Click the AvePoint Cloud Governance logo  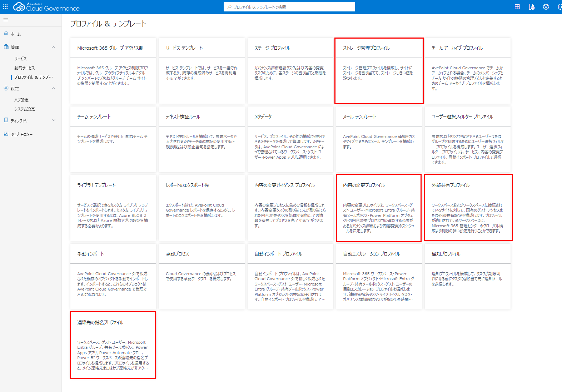click(46, 7)
